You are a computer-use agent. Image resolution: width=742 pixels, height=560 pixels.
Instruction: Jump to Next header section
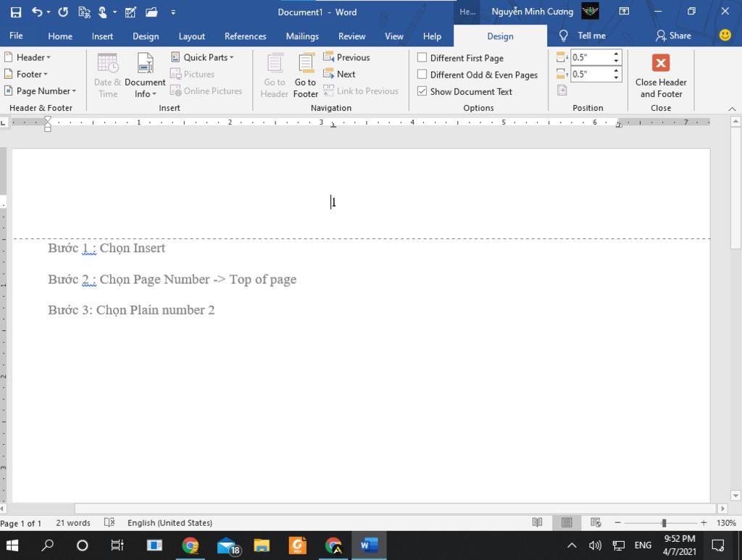click(x=339, y=75)
